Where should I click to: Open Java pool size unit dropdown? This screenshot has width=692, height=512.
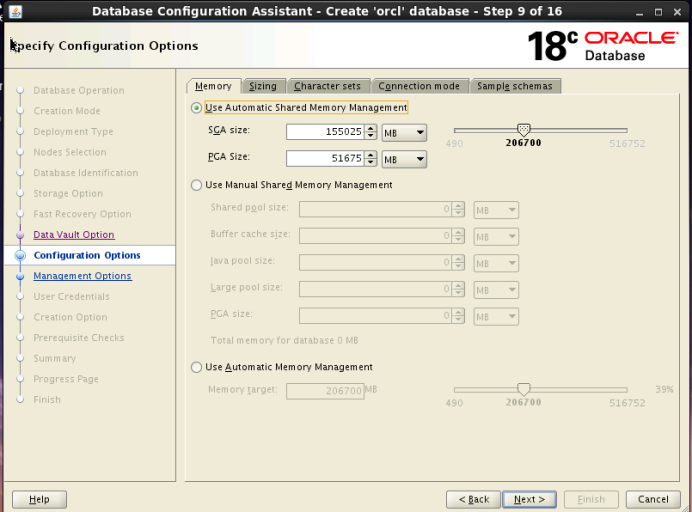[x=496, y=263]
